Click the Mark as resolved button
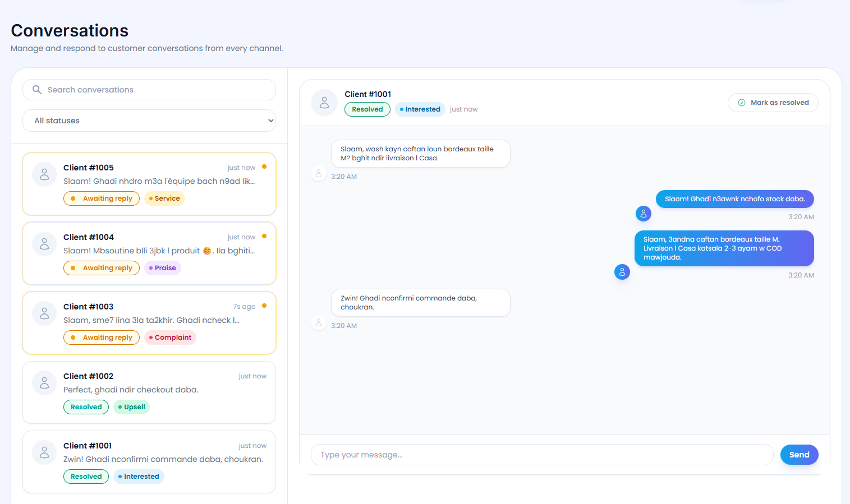The width and height of the screenshot is (850, 504). pos(773,103)
